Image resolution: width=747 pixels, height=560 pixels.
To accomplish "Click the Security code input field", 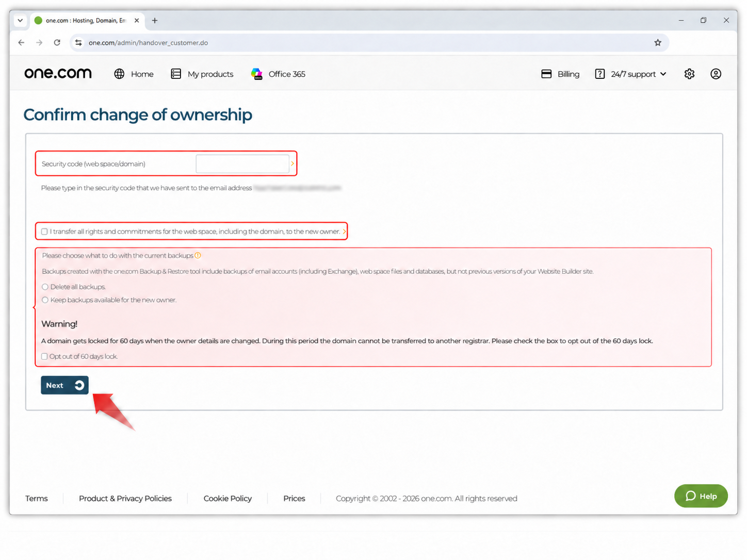I will (x=242, y=164).
